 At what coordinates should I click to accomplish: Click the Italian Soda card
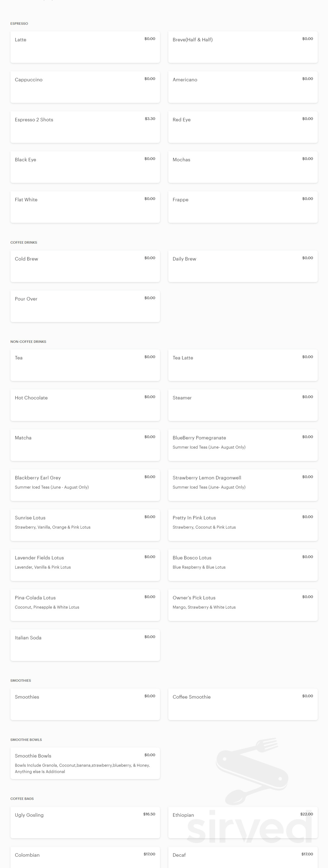[85, 645]
